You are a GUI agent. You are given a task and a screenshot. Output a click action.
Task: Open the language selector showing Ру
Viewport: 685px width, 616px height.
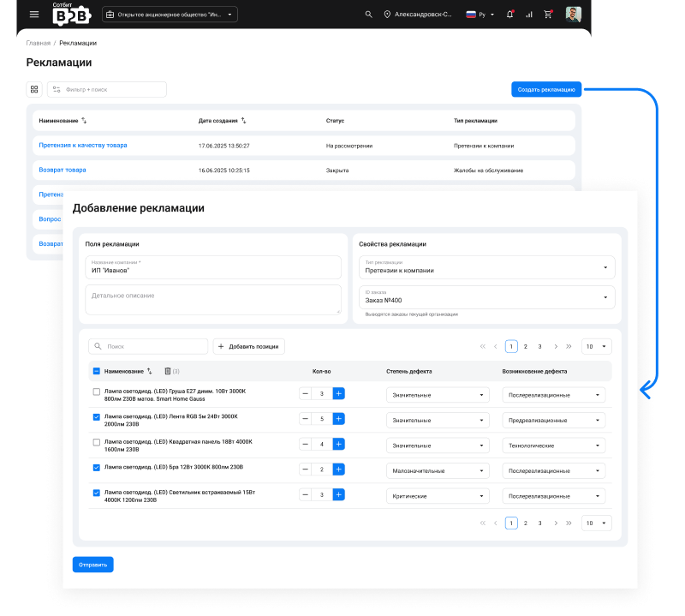pyautogui.click(x=483, y=15)
